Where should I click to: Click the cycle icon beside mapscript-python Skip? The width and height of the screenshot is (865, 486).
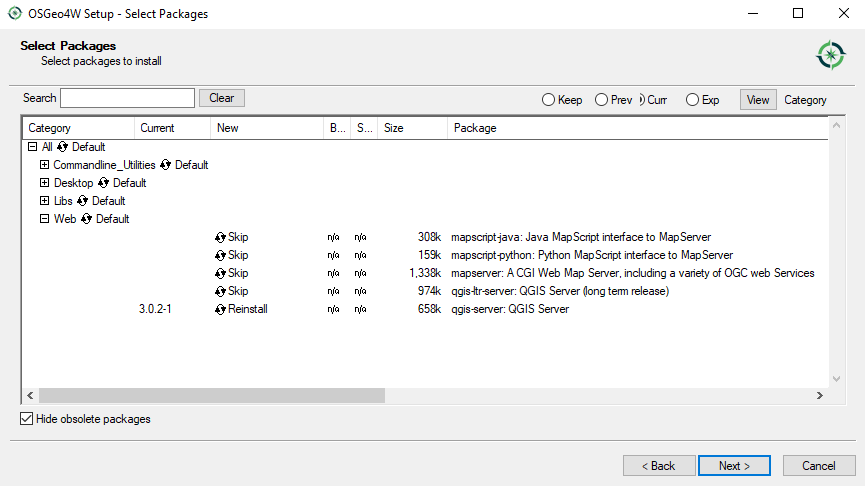pyautogui.click(x=220, y=255)
